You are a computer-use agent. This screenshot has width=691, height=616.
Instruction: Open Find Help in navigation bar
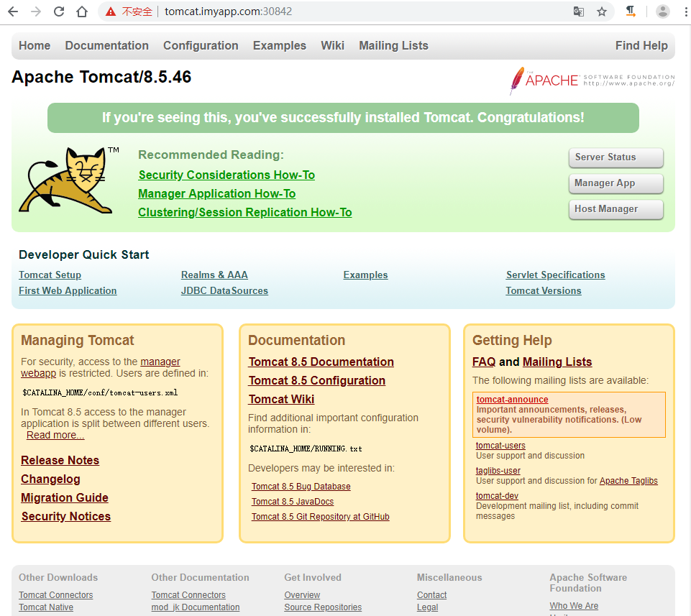(641, 45)
